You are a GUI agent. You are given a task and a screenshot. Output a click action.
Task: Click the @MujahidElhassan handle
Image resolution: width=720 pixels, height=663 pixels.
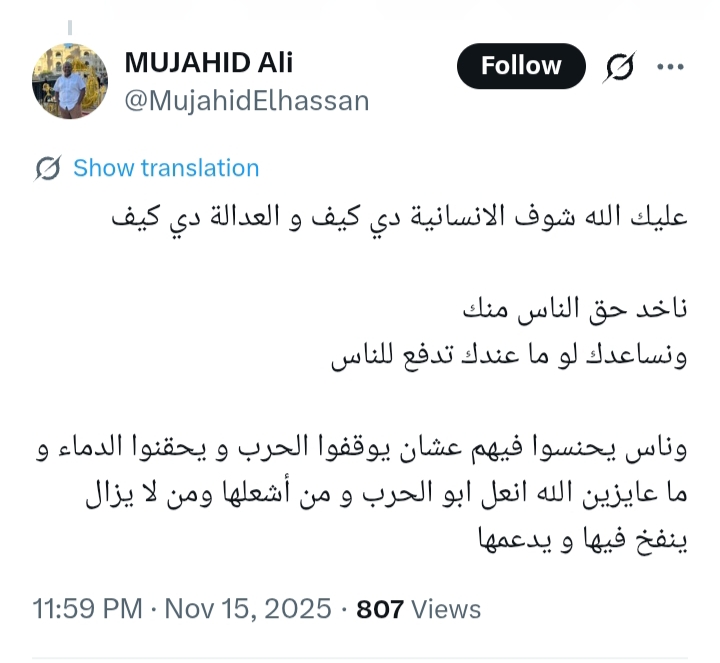pos(246,100)
